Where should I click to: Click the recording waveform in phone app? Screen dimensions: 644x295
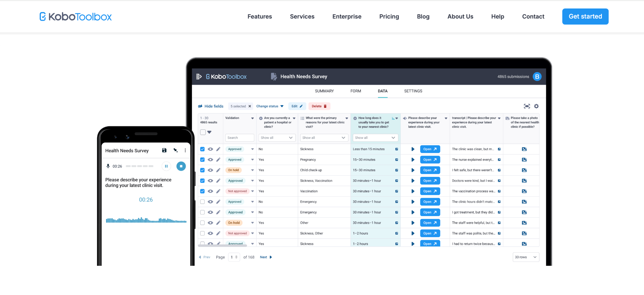pos(146,220)
